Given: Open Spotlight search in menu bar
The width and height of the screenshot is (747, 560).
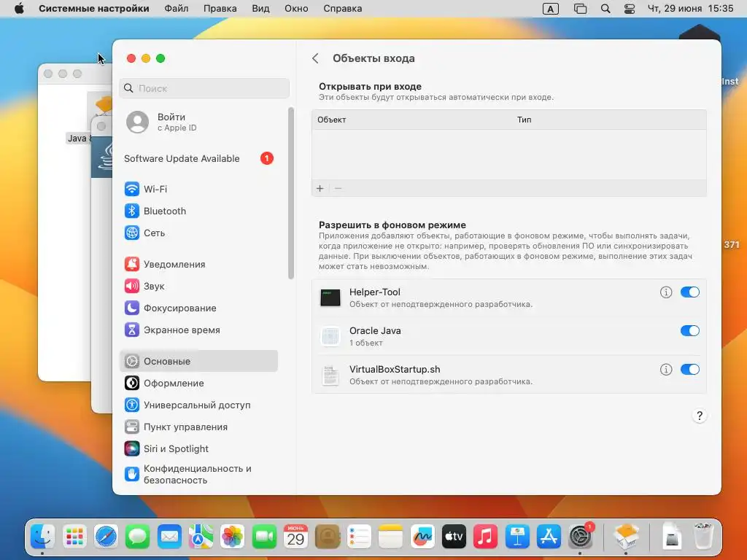Looking at the screenshot, I should coord(605,9).
